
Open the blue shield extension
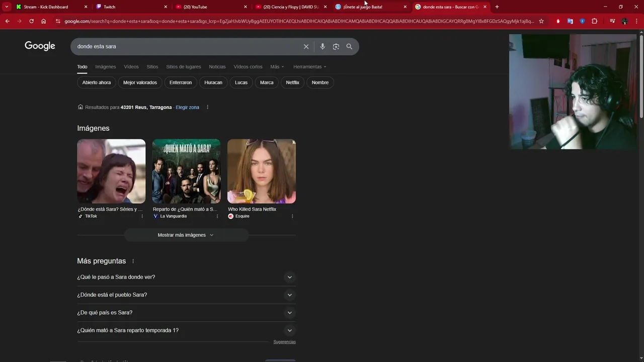582,21
